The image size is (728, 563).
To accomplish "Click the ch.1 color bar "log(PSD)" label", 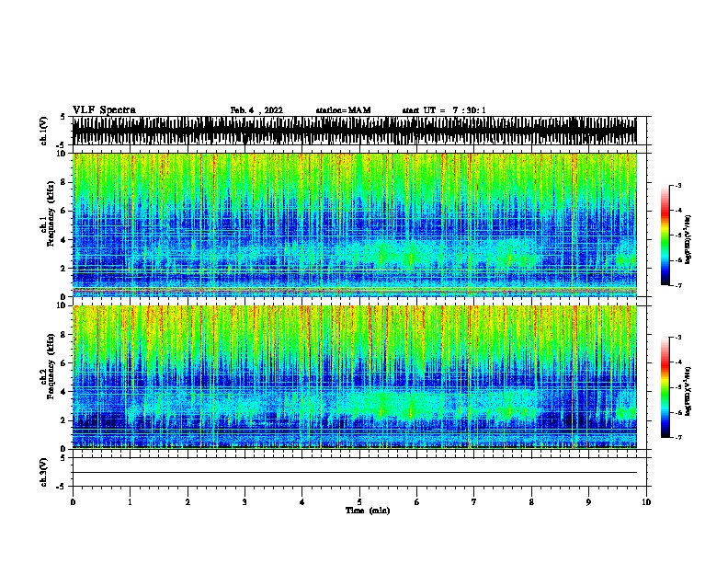I will click(x=688, y=239).
